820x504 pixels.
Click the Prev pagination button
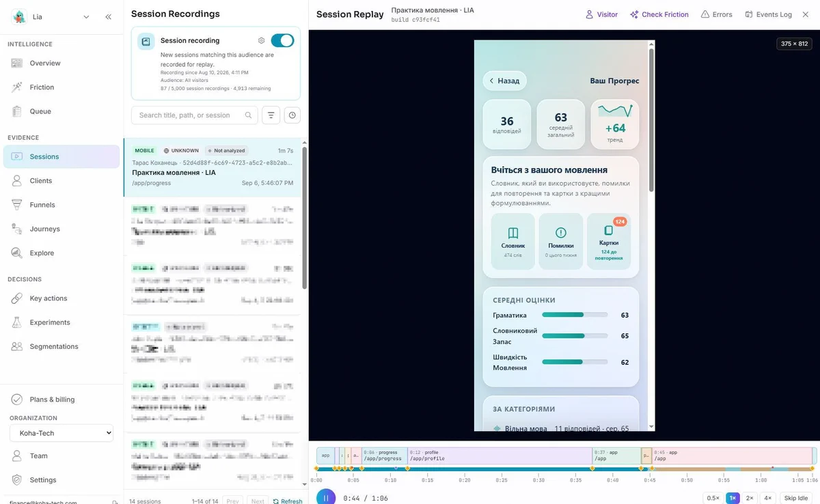[232, 501]
